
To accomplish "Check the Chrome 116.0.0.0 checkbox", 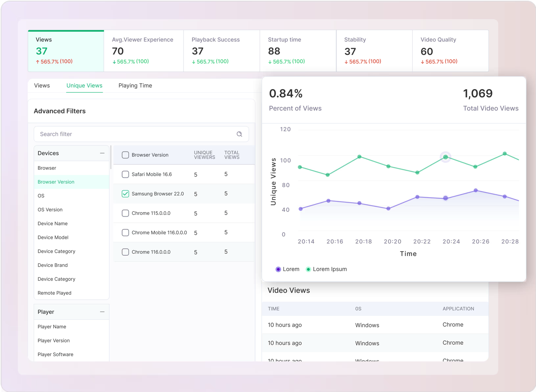I will pyautogui.click(x=125, y=252).
